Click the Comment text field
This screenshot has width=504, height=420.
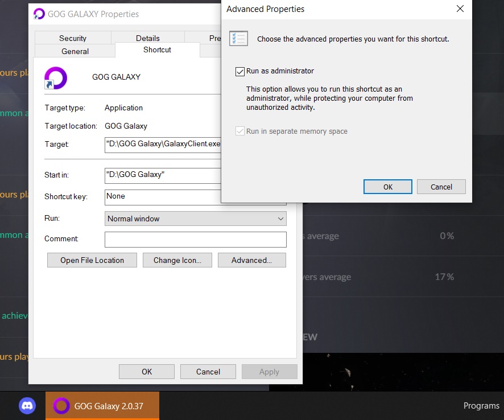[196, 240]
